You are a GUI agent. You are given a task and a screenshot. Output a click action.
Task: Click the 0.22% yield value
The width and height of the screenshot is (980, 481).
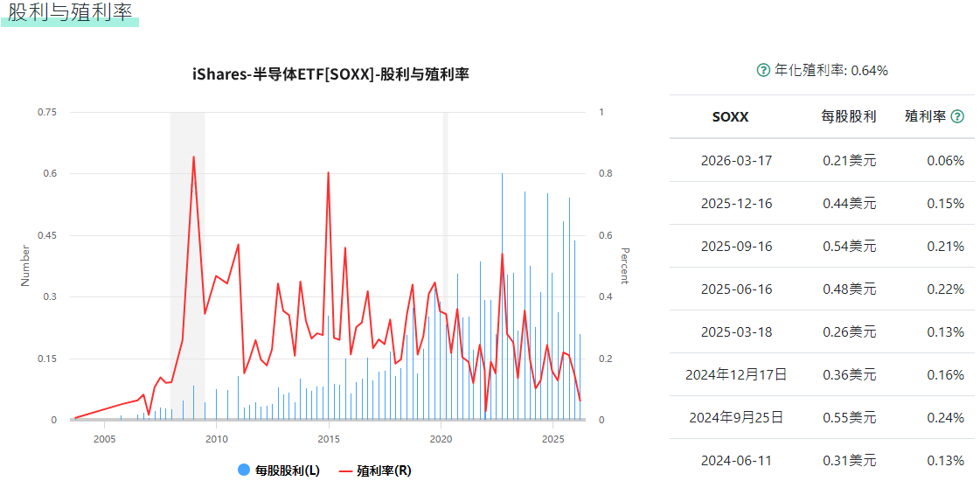coord(946,289)
